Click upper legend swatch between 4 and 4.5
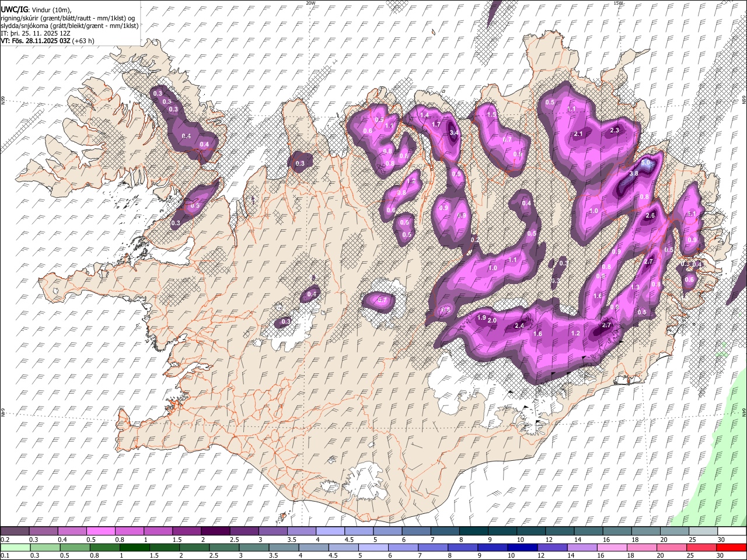The width and height of the screenshot is (747, 560). click(330, 531)
